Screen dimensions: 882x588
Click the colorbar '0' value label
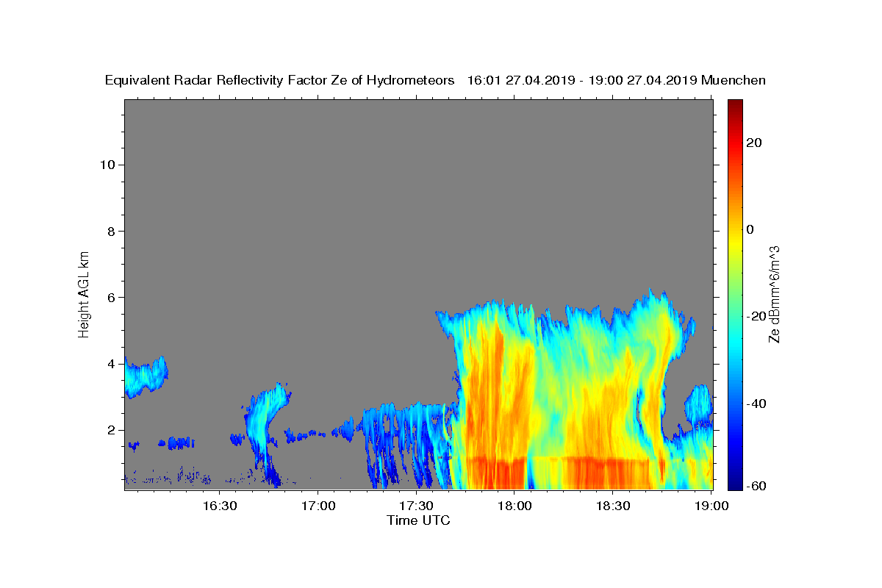point(750,229)
